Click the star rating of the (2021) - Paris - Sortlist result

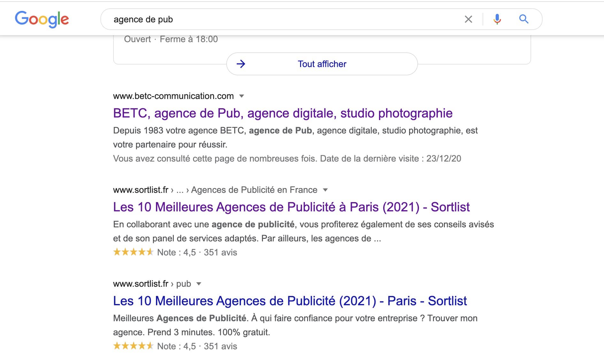click(133, 346)
